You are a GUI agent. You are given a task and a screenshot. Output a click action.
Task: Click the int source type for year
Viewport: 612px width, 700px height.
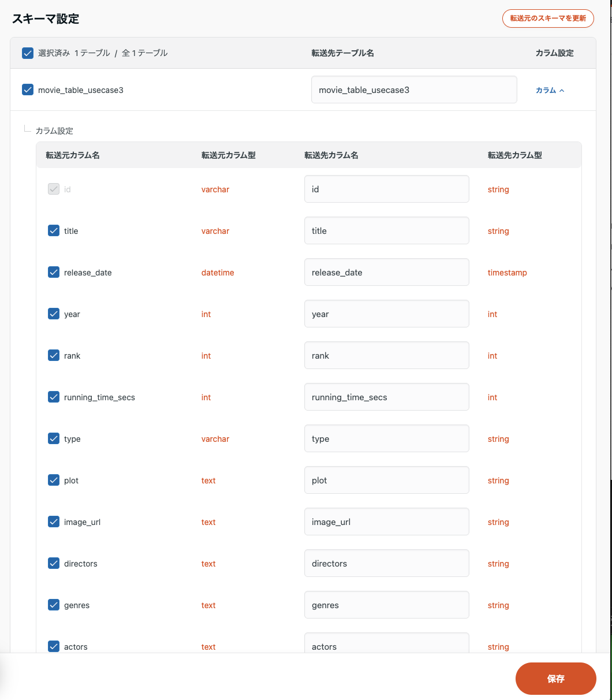pos(206,314)
